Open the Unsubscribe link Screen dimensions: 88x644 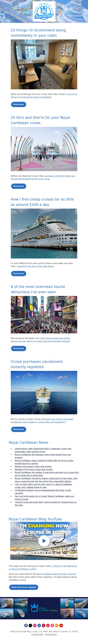click(x=37, y=634)
